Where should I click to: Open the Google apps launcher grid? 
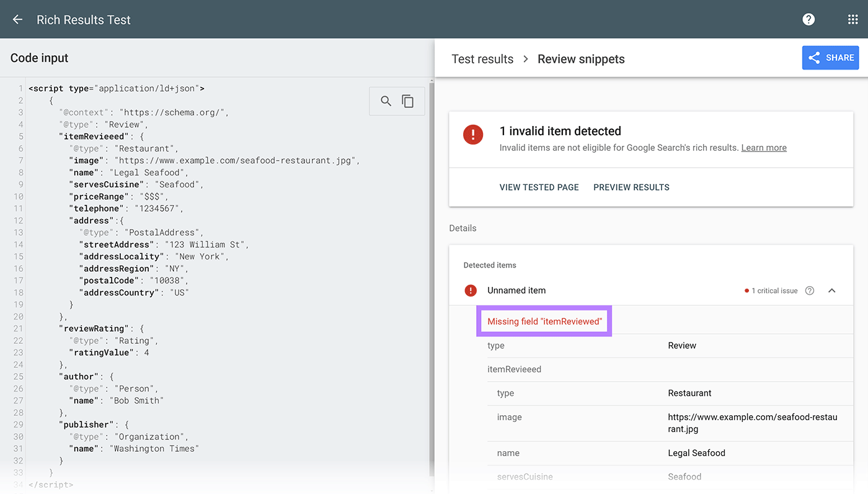[852, 19]
